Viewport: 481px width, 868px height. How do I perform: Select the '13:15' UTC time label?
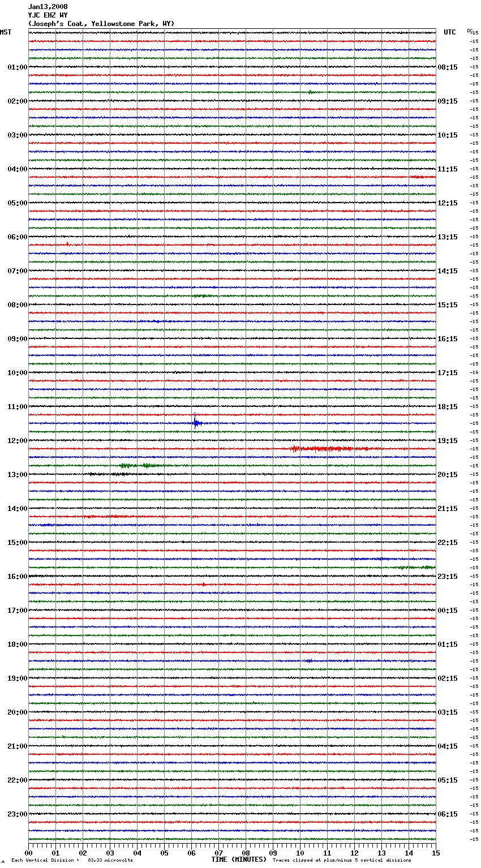click(x=448, y=237)
